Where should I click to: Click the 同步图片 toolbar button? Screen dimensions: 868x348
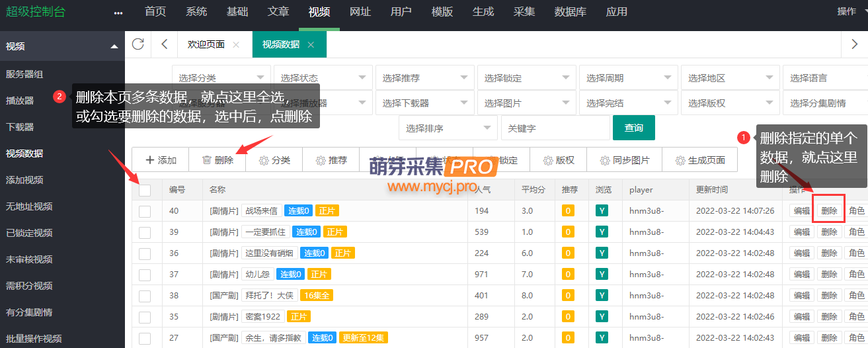pyautogui.click(x=625, y=160)
